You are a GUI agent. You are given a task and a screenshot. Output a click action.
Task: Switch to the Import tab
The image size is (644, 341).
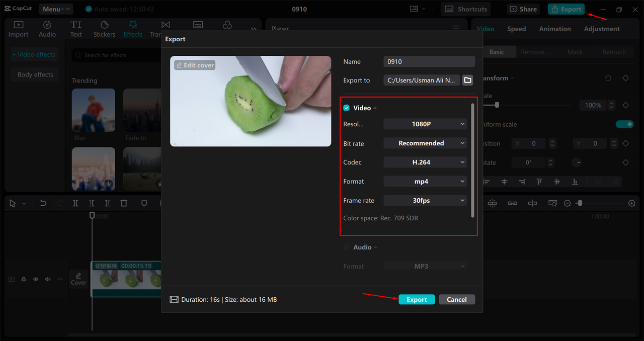click(x=18, y=29)
